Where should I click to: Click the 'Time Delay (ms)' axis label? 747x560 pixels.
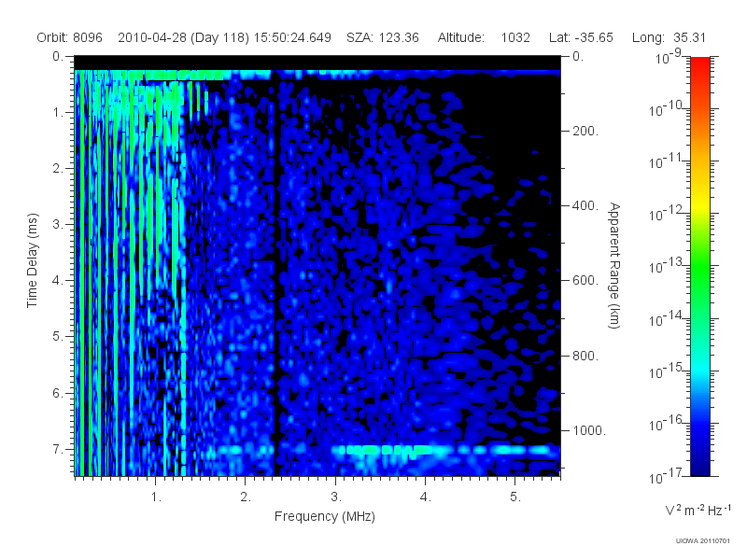[32, 260]
